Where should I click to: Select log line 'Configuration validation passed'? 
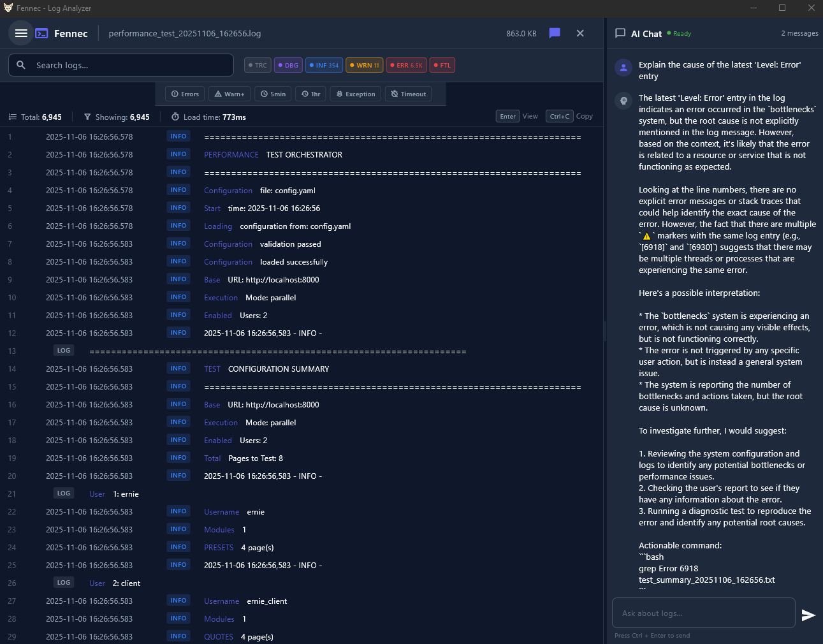tap(302, 244)
